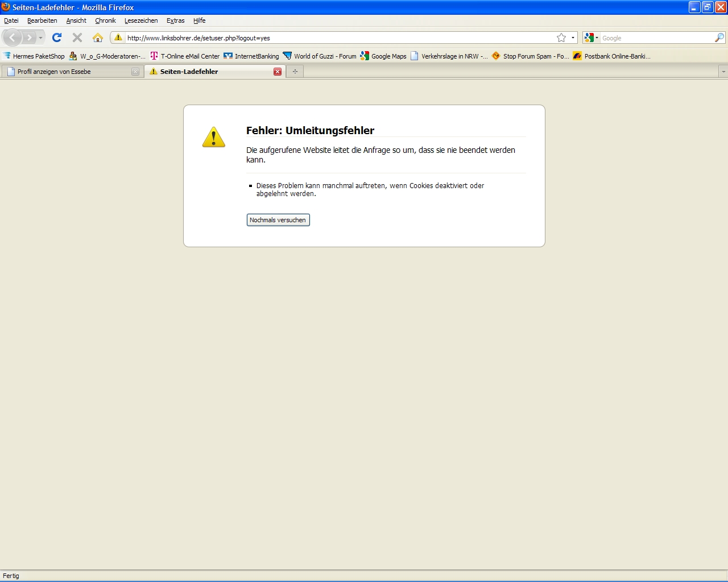This screenshot has width=728, height=582.
Task: Open the new tab plus button
Action: [295, 72]
